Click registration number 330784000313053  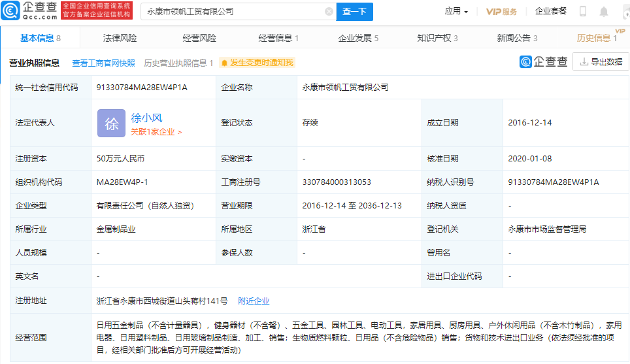tap(337, 182)
